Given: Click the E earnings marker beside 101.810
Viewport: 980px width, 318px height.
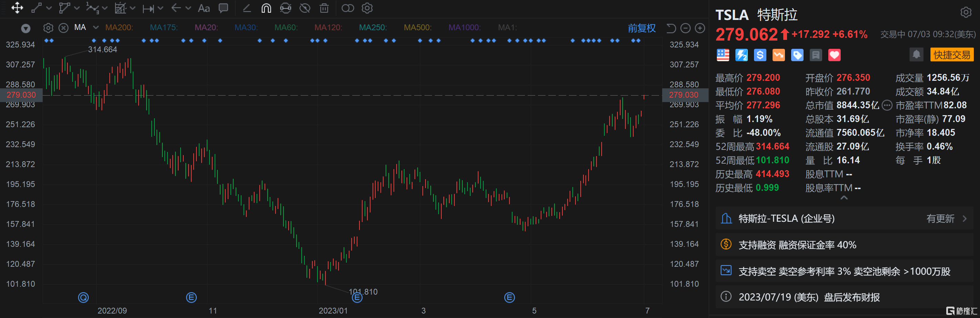Looking at the screenshot, I should (x=357, y=298).
